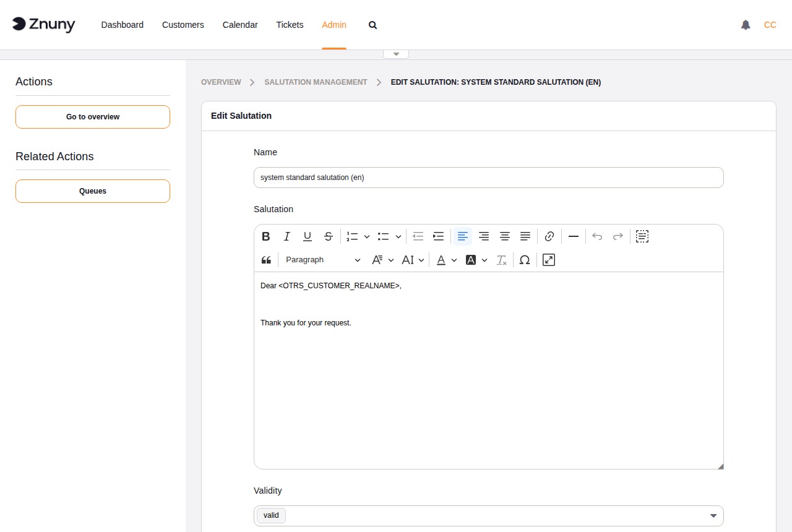Expand the background color dropdown arrow
Viewport: 792px width, 532px height.
coord(484,260)
